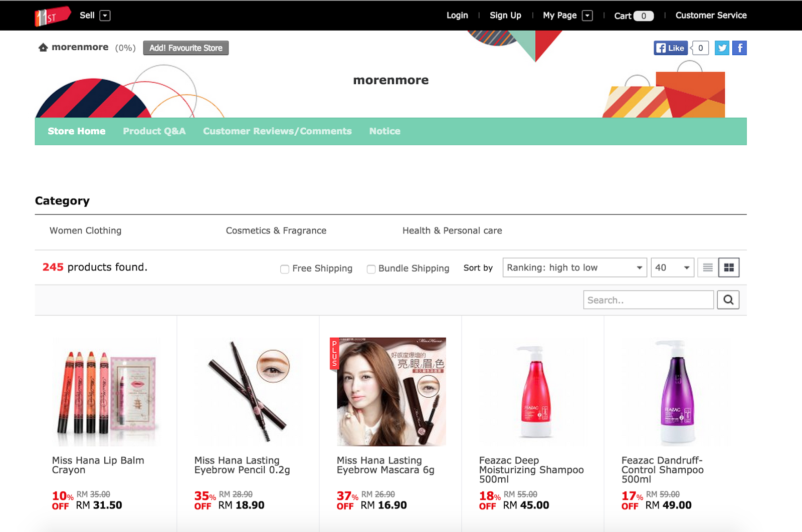Image resolution: width=802 pixels, height=532 pixels.
Task: Click Miss Hana Lasting Eyebrow Pencil title
Action: 242,465
